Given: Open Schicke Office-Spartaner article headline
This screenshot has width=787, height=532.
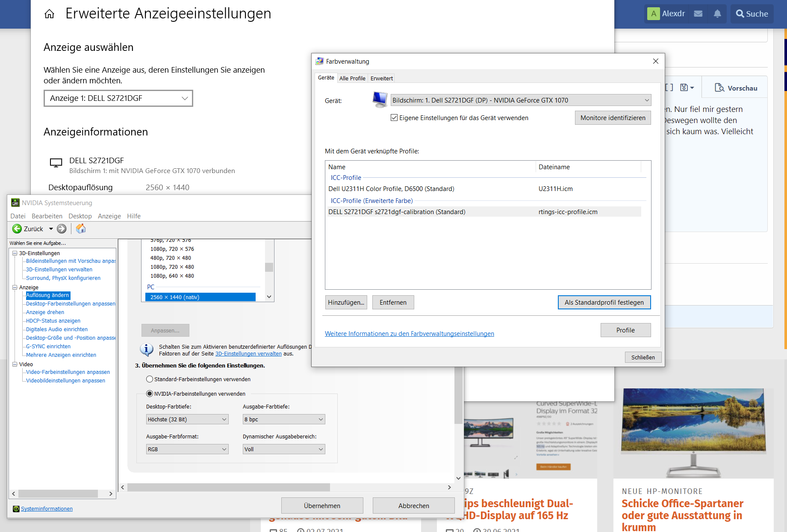Looking at the screenshot, I should point(682,515).
